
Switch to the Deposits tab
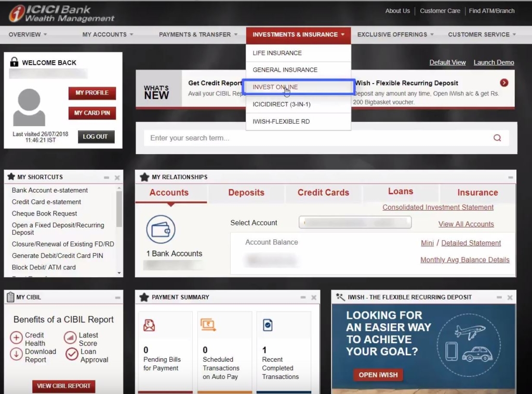(246, 193)
